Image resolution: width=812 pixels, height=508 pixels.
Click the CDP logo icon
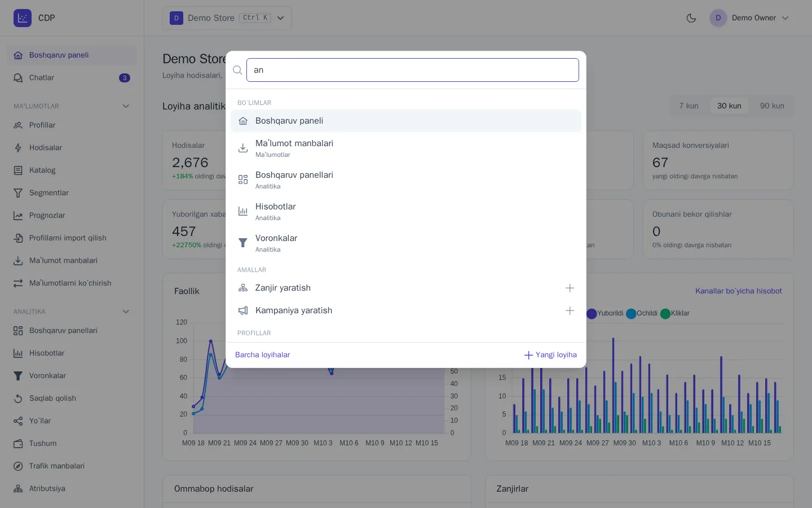coord(23,18)
